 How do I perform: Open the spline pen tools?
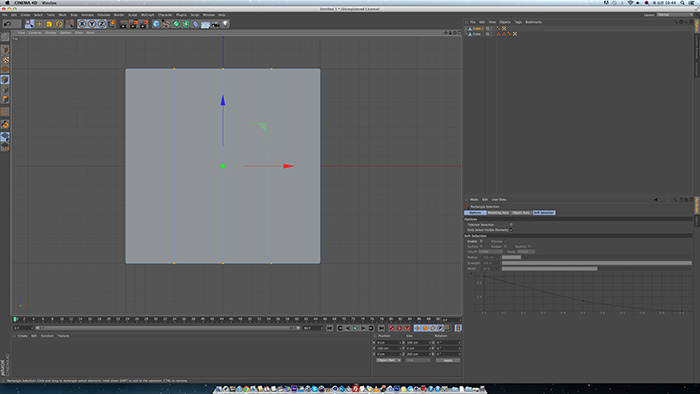(x=166, y=24)
